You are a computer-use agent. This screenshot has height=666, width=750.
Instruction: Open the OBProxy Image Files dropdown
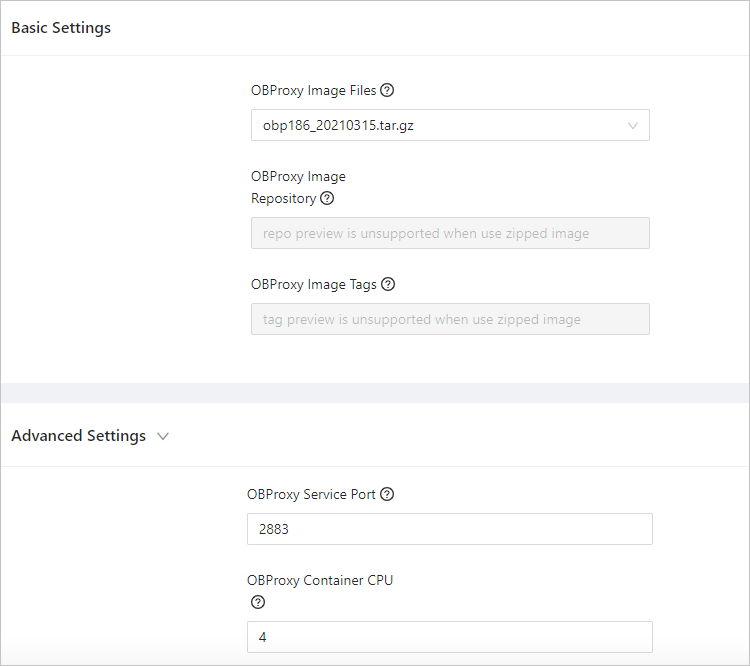440,125
